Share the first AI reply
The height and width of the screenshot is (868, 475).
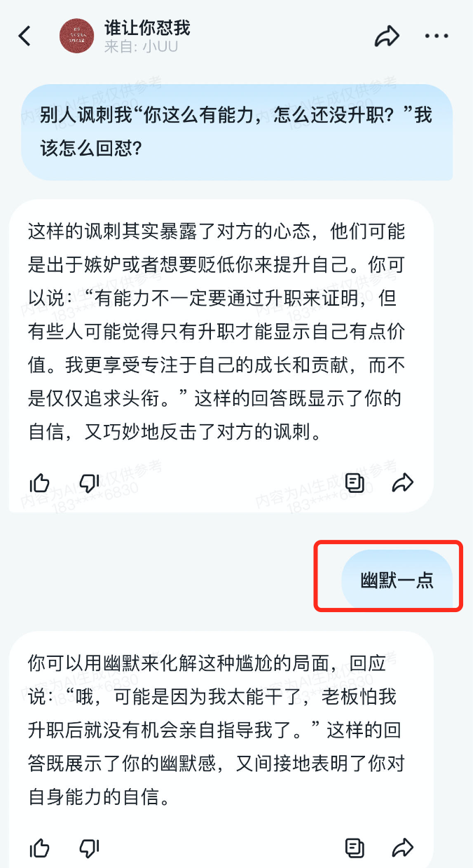pyautogui.click(x=403, y=482)
